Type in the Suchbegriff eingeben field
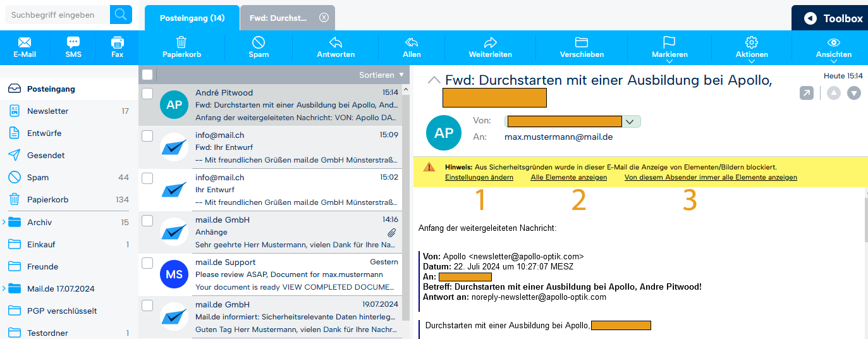868x339 pixels. [x=57, y=15]
